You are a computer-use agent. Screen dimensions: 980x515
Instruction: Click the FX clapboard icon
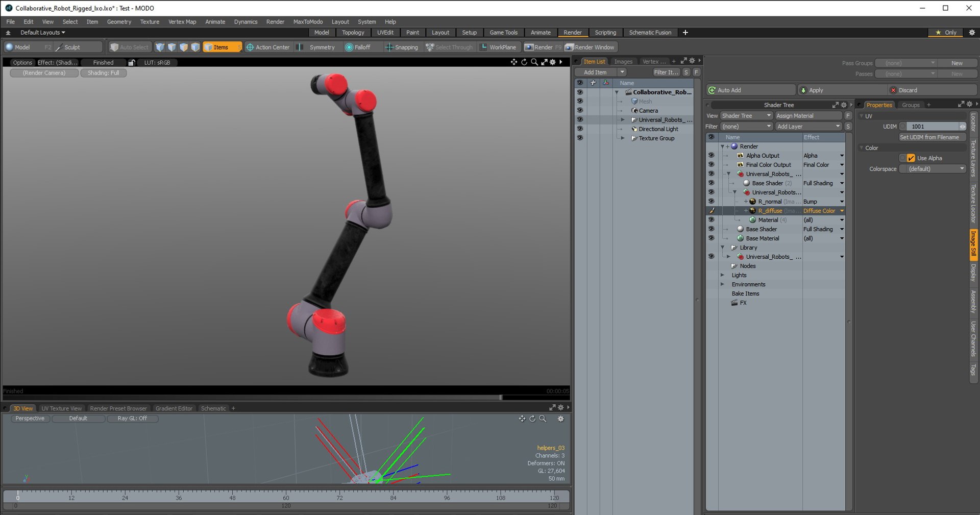pyautogui.click(x=734, y=302)
